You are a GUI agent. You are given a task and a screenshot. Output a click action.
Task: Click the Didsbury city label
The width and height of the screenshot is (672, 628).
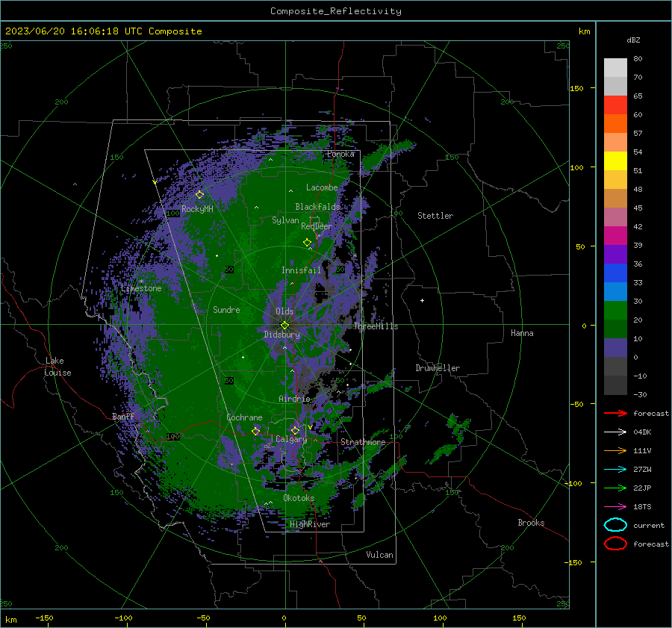[281, 335]
